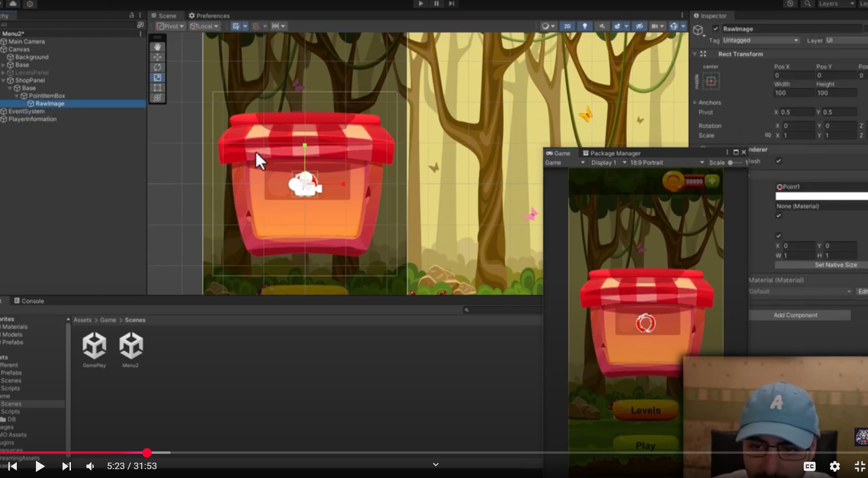The image size is (868, 478).
Task: Expand Anchors foldout
Action: [x=695, y=103]
